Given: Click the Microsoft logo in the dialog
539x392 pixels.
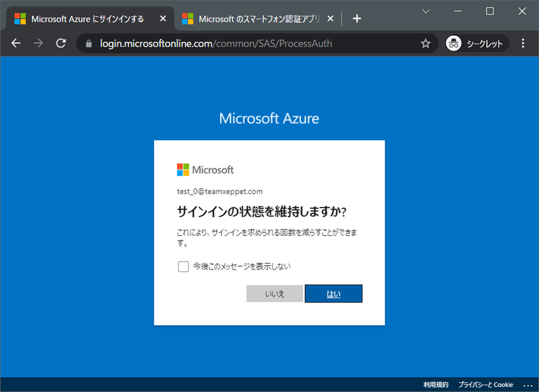Looking at the screenshot, I should point(205,170).
